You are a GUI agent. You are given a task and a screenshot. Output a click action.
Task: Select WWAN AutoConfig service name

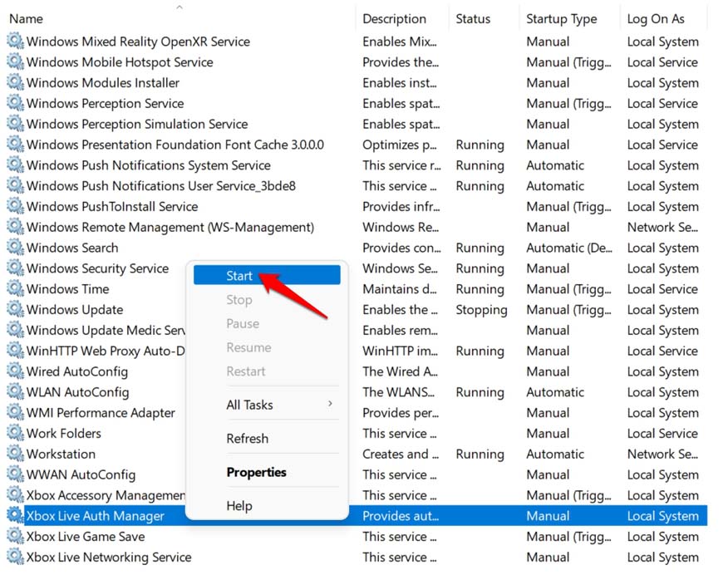point(81,474)
